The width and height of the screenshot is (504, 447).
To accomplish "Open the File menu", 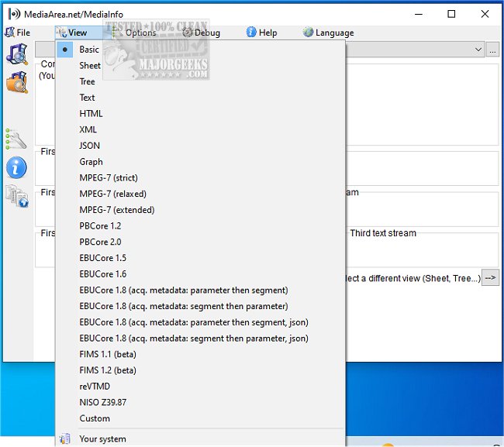I will coord(17,33).
